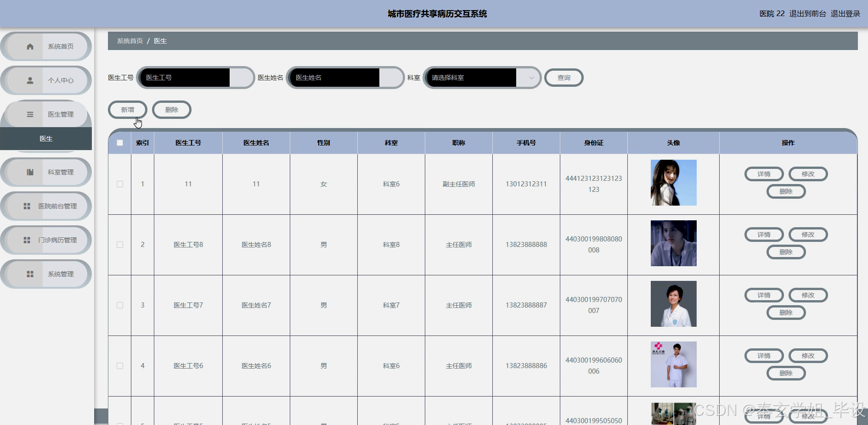Image resolution: width=868 pixels, height=425 pixels.
Task: Click 退出登录 in the top bar
Action: point(845,14)
